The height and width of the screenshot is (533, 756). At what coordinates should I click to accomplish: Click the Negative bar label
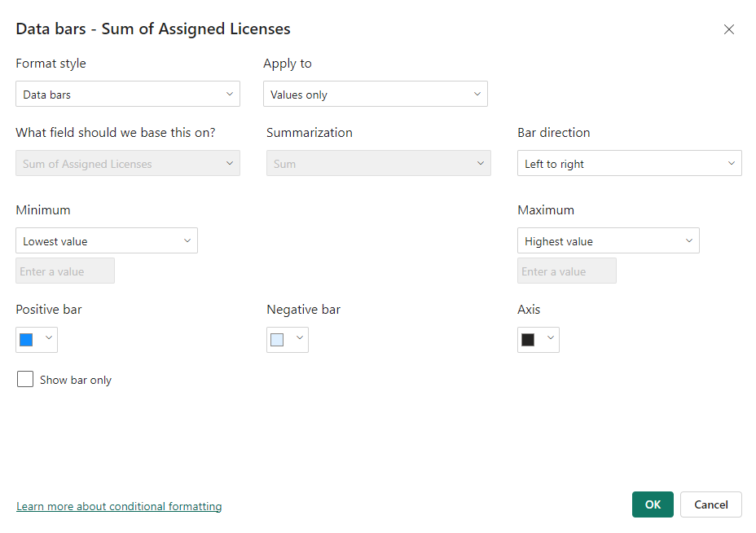pyautogui.click(x=303, y=309)
